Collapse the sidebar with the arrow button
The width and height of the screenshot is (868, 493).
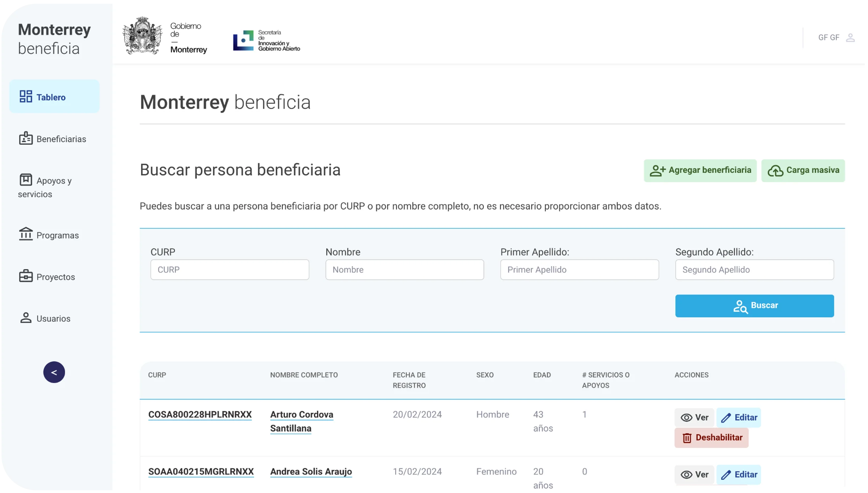click(x=54, y=373)
